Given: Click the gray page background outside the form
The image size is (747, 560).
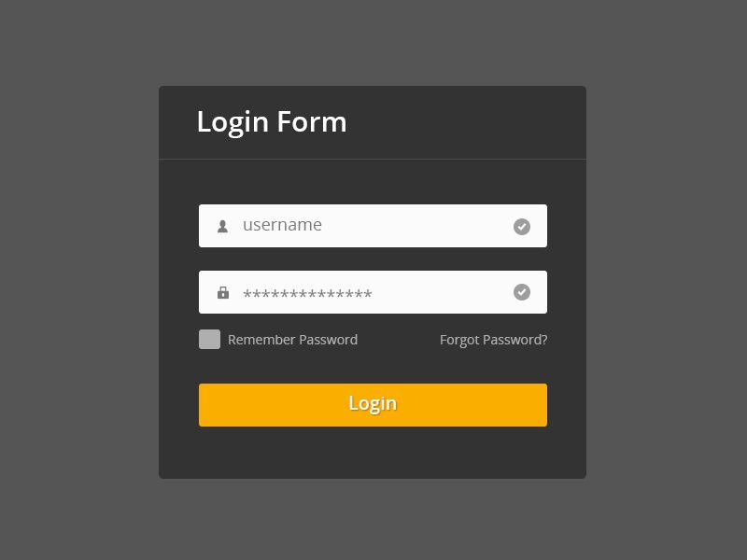Looking at the screenshot, I should tap(77, 286).
